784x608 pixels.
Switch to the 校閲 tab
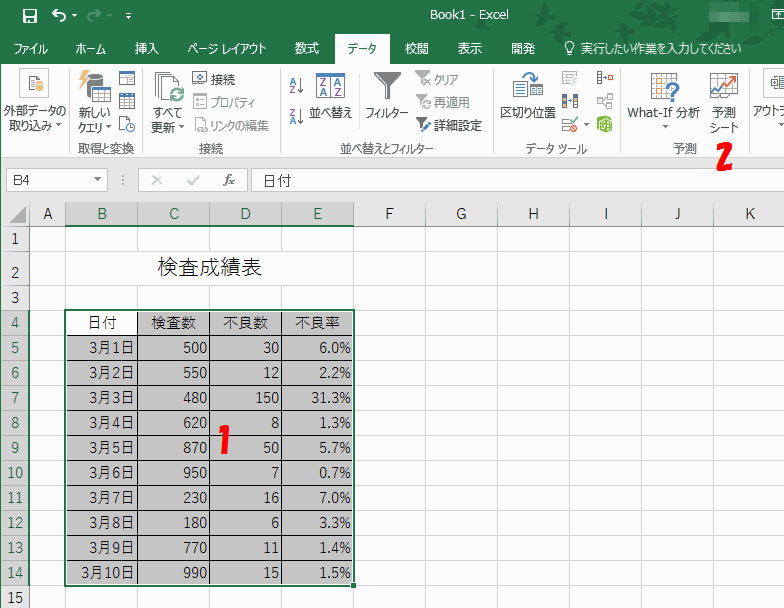(416, 48)
